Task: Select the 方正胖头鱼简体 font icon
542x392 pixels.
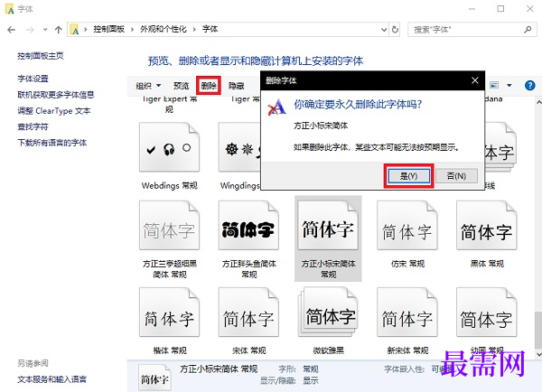Action: coord(248,226)
